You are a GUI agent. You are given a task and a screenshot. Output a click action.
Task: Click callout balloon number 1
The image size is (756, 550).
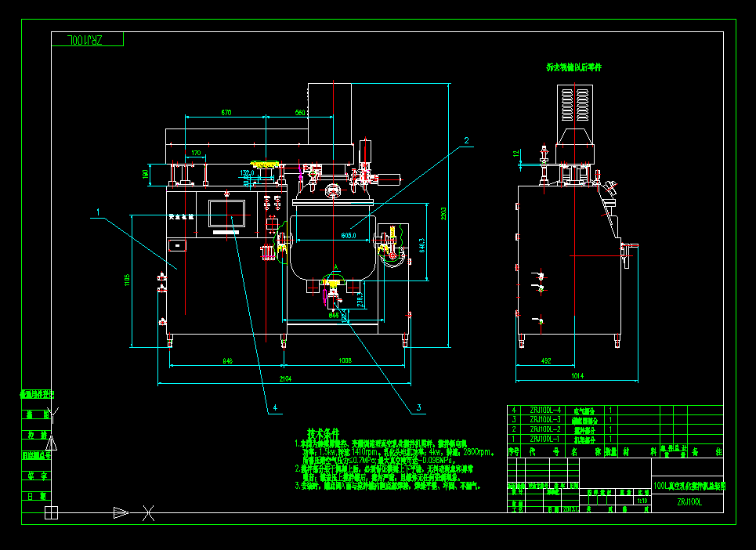point(99,212)
